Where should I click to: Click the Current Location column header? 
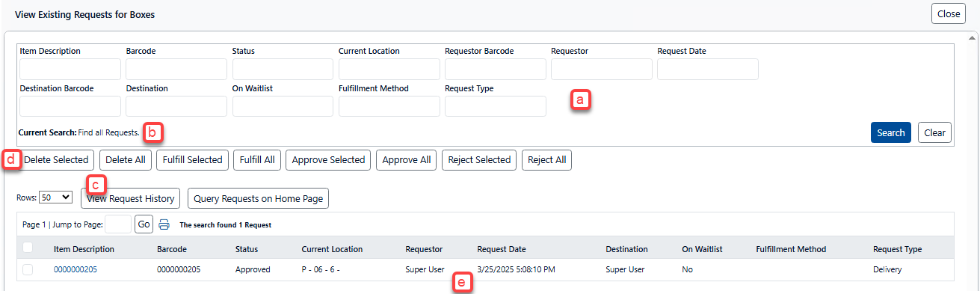[332, 249]
